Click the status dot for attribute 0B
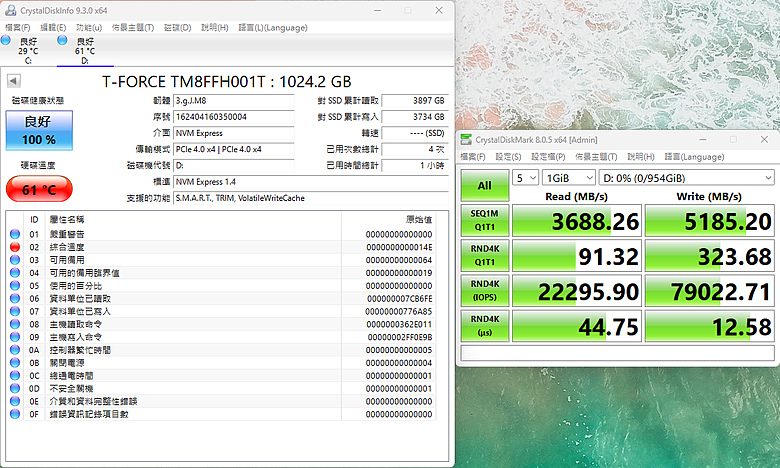 [15, 363]
